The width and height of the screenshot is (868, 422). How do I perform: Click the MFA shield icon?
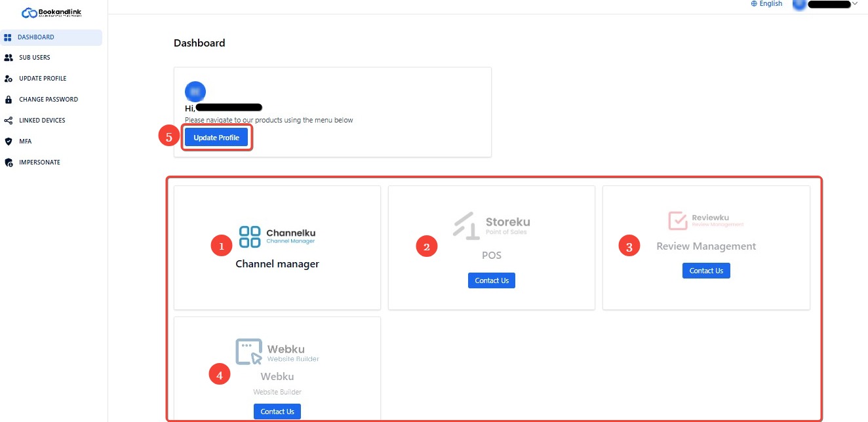point(8,142)
